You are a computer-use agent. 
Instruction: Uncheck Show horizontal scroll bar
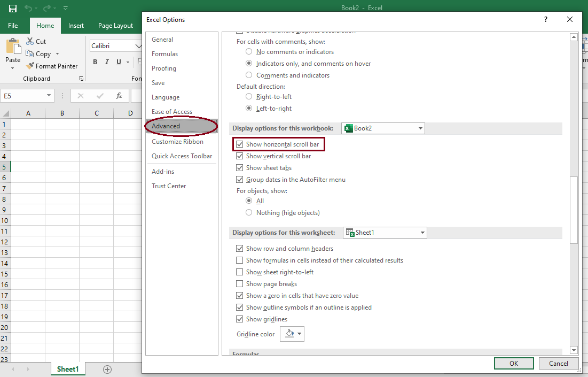click(240, 144)
